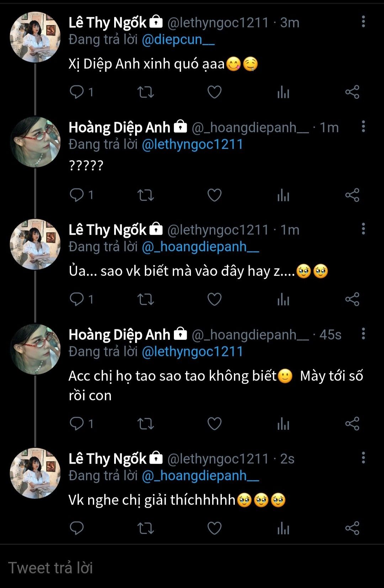Viewport: 384px width, 588px height.
Task: View analytics of the '?????' tweet
Action: (x=283, y=195)
